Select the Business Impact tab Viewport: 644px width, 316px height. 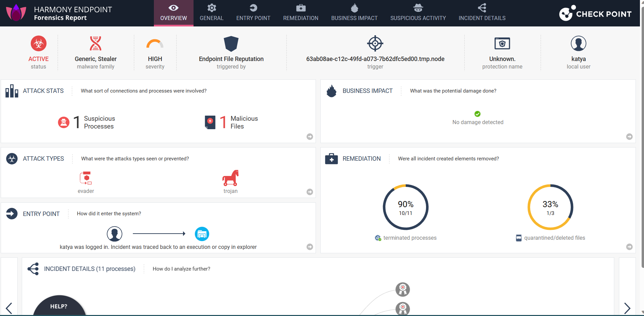(354, 13)
